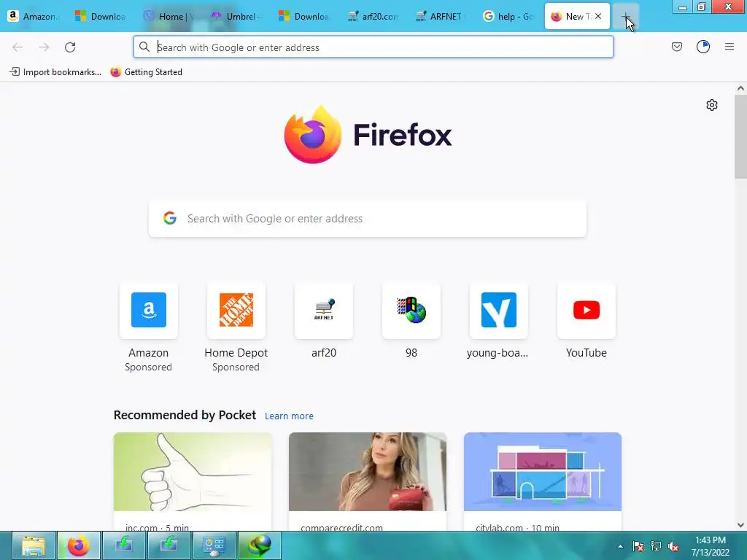Switch to the ARFNET tab
This screenshot has height=560, width=747.
(441, 17)
